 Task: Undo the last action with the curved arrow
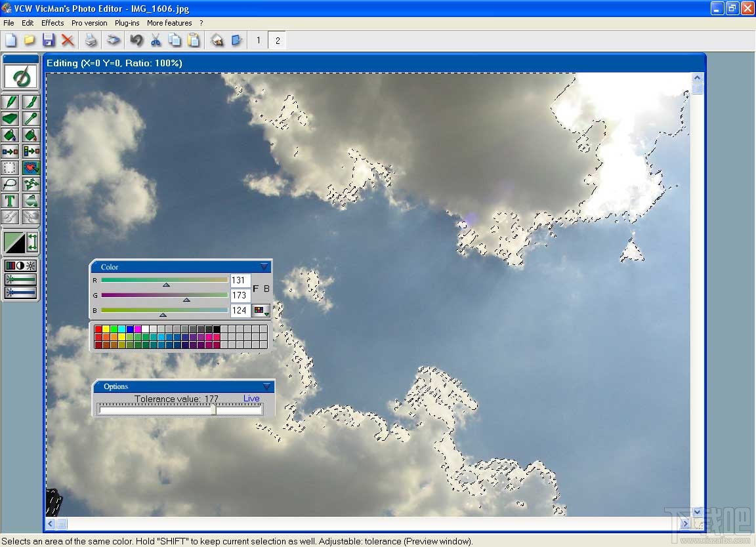pos(136,40)
